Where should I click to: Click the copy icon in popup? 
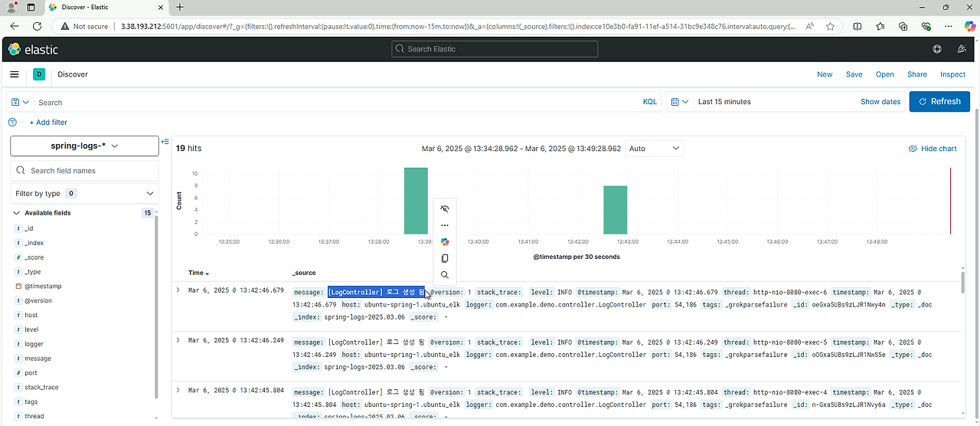click(x=445, y=259)
